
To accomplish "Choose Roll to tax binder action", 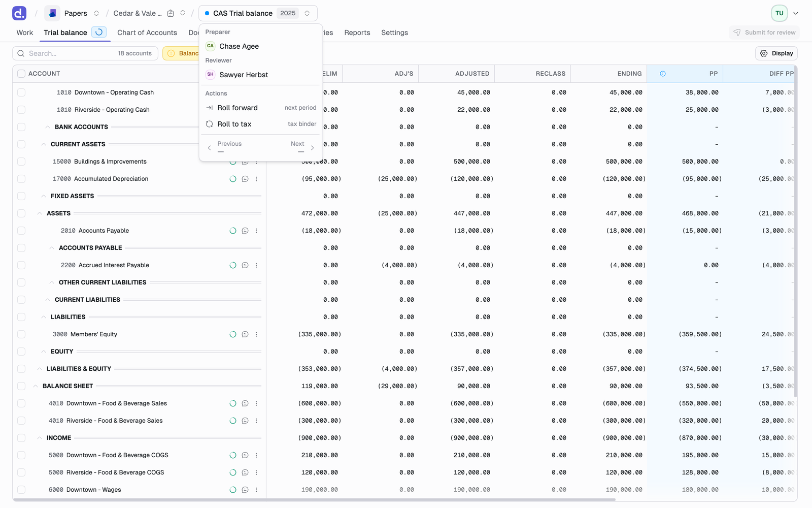I will click(261, 124).
